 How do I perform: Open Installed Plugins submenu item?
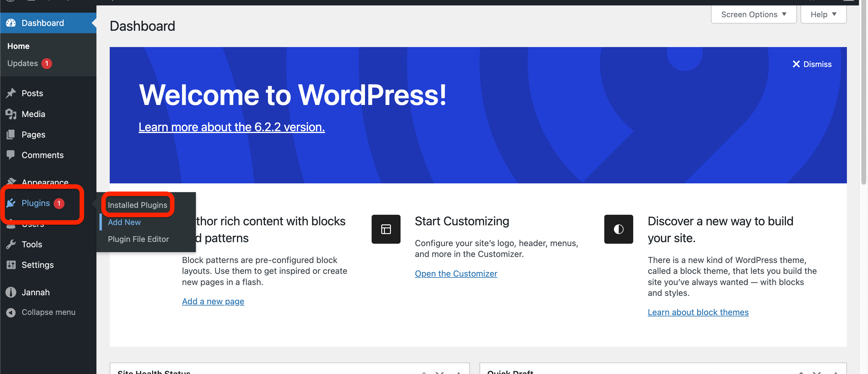(x=137, y=205)
